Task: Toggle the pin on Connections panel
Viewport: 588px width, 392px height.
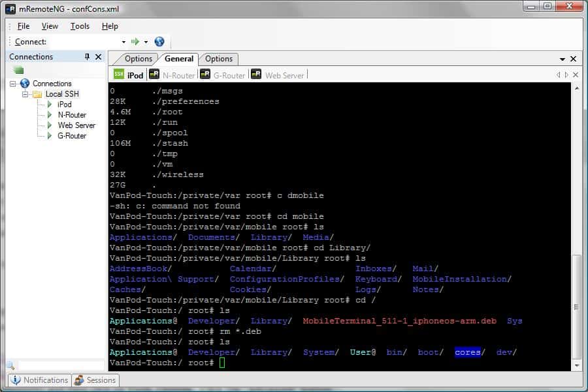Action: point(88,57)
